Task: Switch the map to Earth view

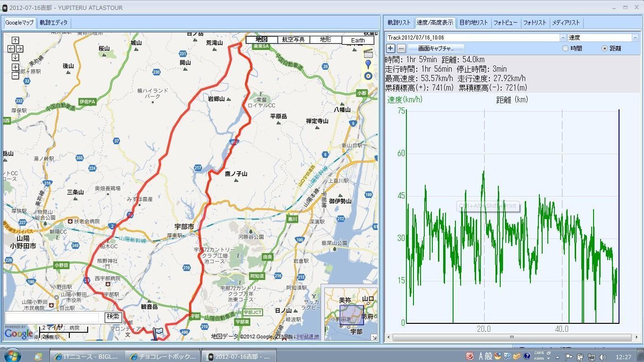Action: [x=358, y=40]
